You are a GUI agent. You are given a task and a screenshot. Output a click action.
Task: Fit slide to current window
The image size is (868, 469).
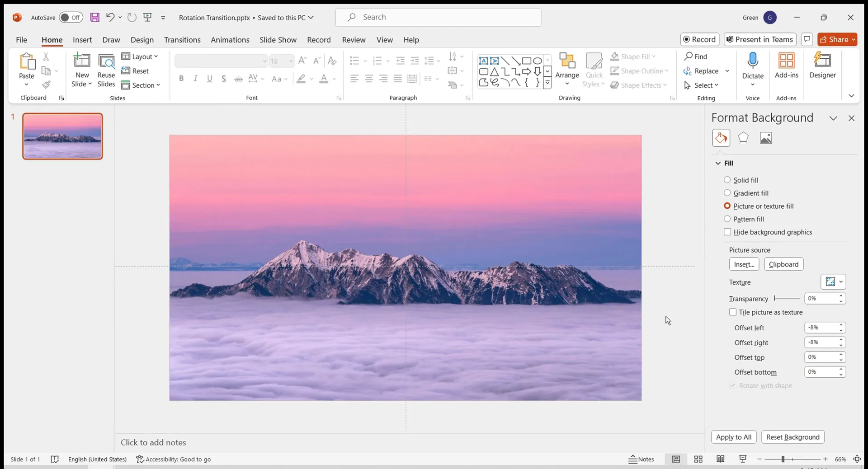point(857,459)
